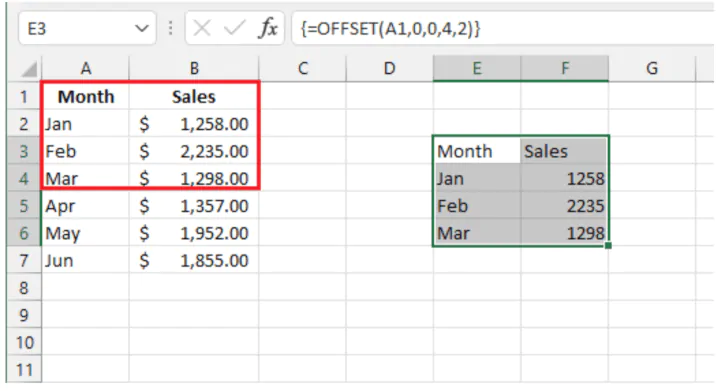
Task: Select the $ 1,952.00 cell
Action: 194,233
